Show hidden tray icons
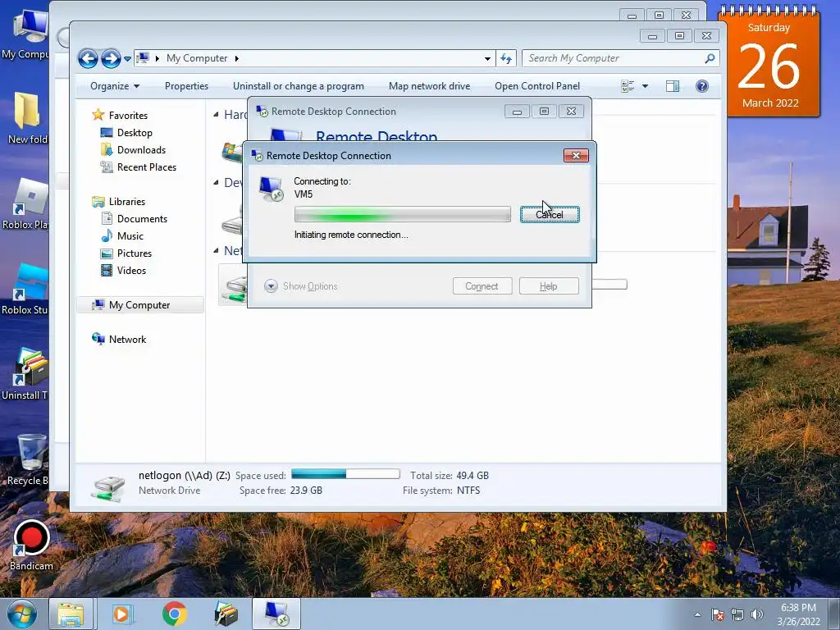This screenshot has height=630, width=840. tap(697, 614)
